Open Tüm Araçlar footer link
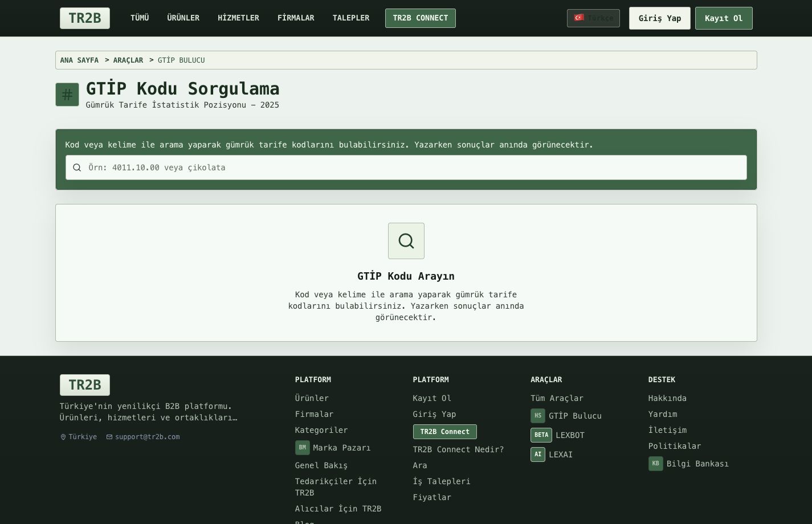This screenshot has width=812, height=524. [557, 398]
